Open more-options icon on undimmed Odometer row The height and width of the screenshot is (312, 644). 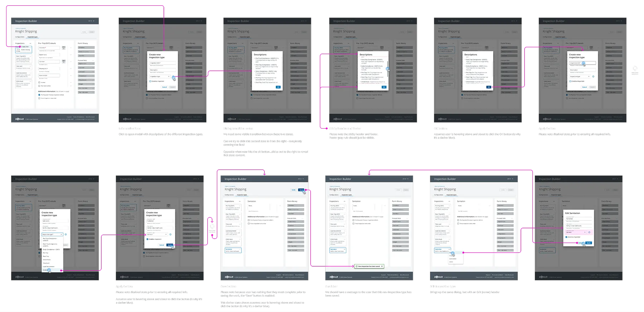point(71,48)
